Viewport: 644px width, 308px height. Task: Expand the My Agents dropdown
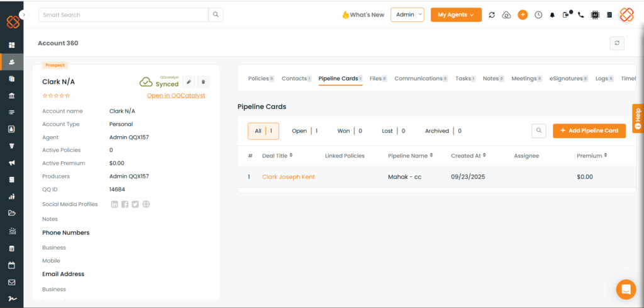click(x=456, y=14)
